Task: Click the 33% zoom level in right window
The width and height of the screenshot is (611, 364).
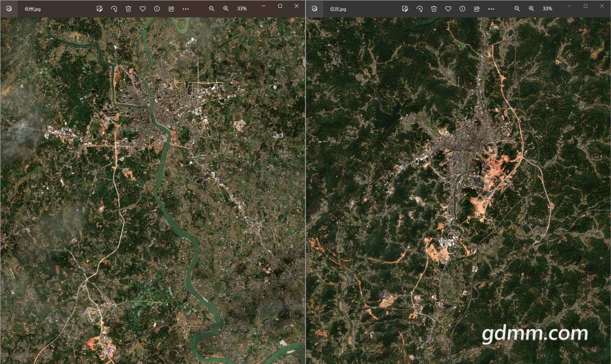Action: click(x=548, y=9)
